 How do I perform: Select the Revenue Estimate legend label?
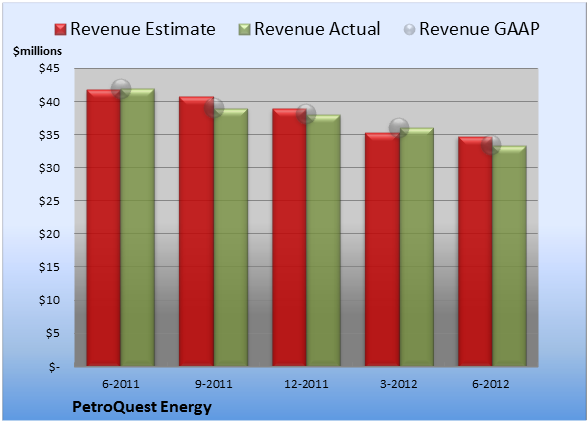(143, 29)
